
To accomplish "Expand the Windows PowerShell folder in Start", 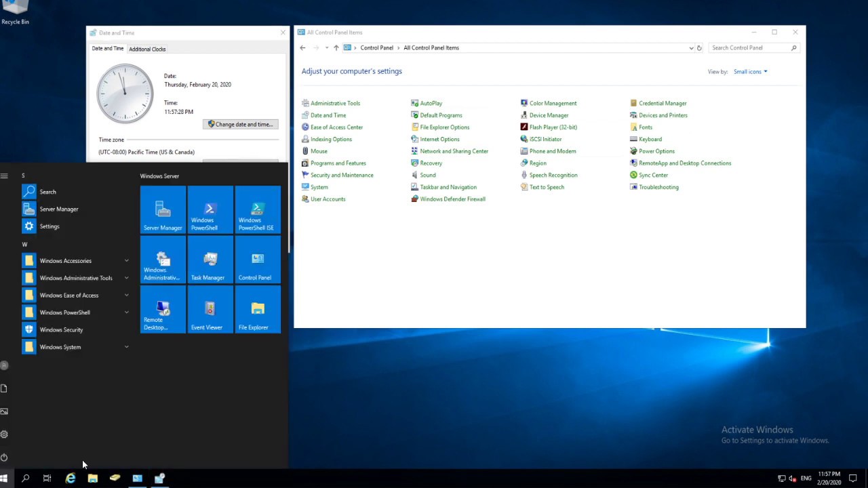I will tap(76, 312).
